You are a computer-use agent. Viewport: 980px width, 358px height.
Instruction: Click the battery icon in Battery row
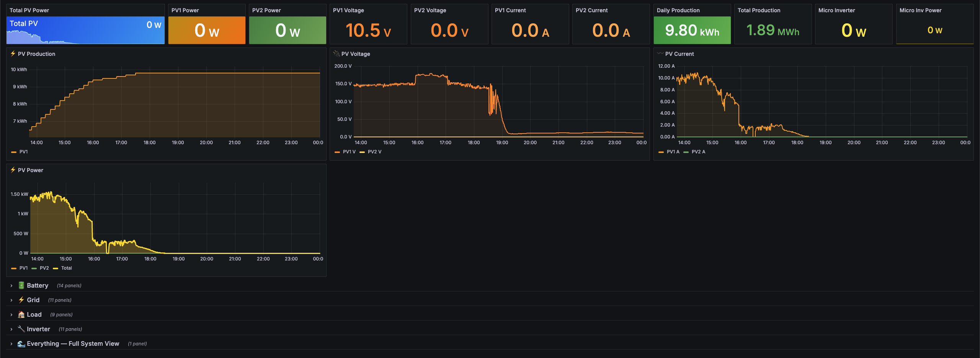coord(21,285)
